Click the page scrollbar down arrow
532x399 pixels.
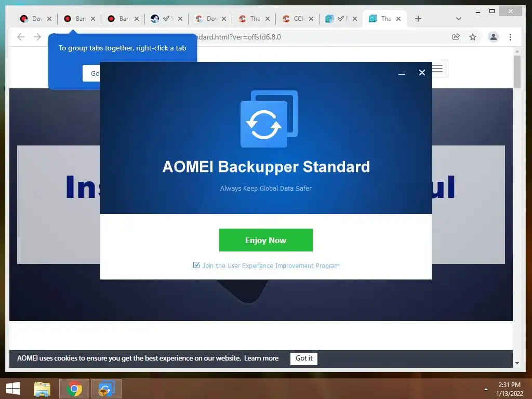click(x=517, y=363)
